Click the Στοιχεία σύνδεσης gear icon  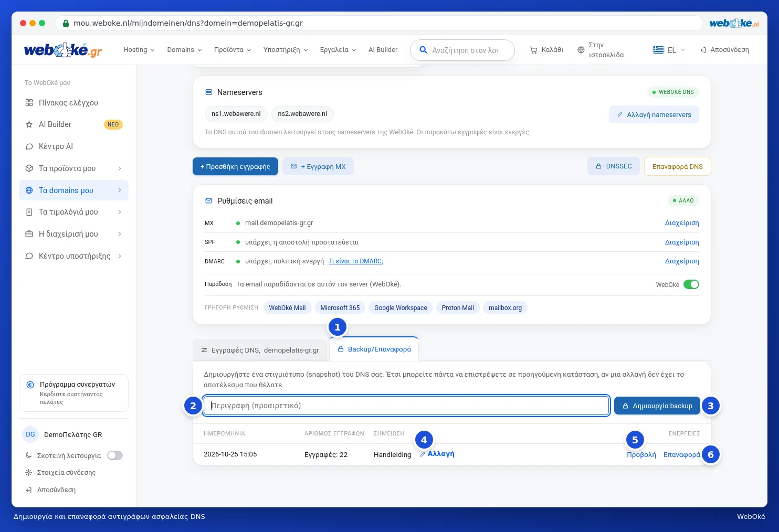(29, 472)
